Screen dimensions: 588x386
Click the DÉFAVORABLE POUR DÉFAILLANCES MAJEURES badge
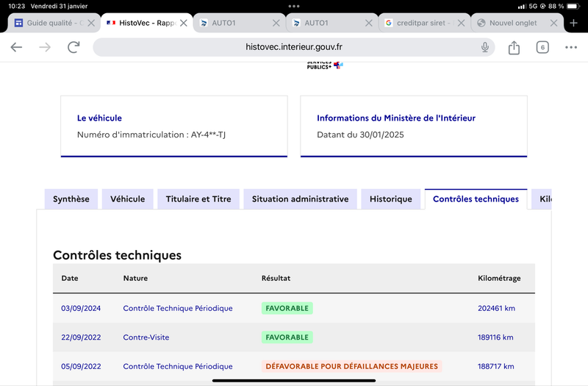coord(352,366)
